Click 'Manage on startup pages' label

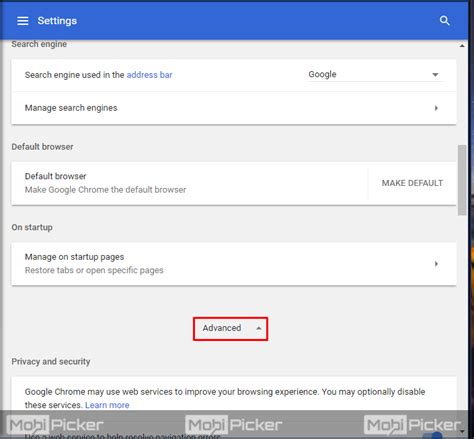point(74,257)
